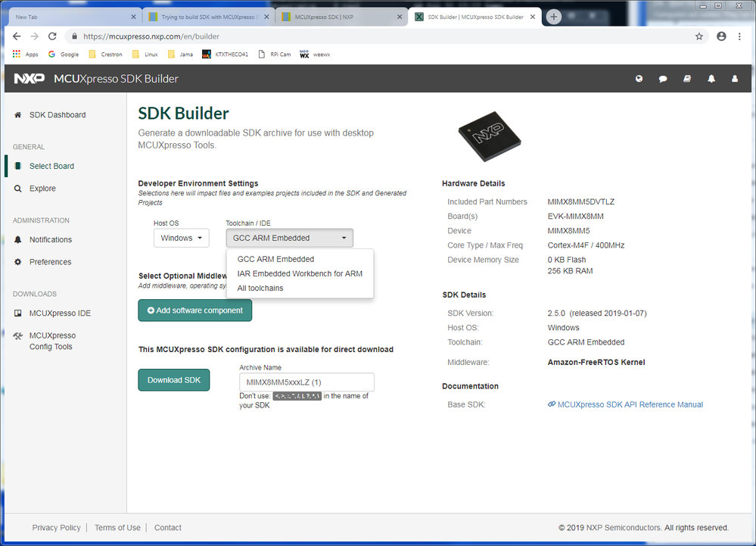The image size is (756, 546).
Task: Reload the page with the refresh icon
Action: point(52,36)
